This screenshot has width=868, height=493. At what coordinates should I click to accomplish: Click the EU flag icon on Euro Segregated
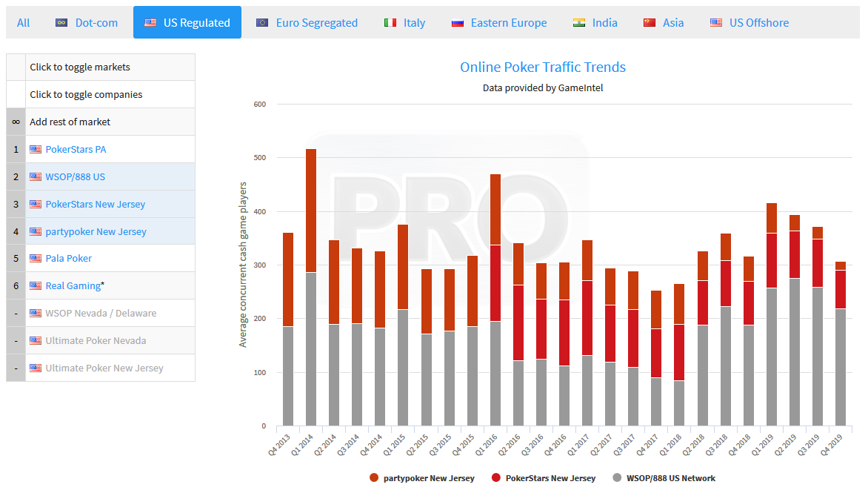[x=262, y=23]
